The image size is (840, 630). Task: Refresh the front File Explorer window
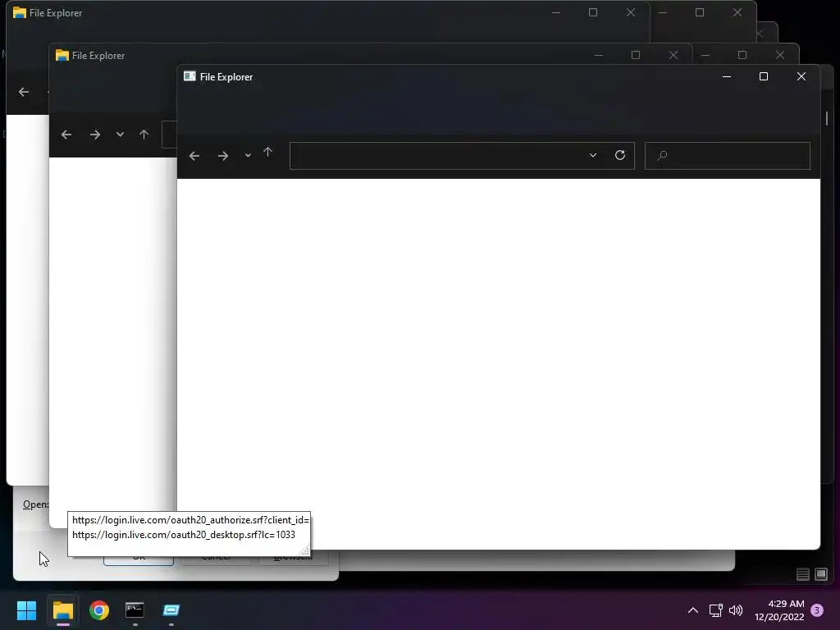620,155
